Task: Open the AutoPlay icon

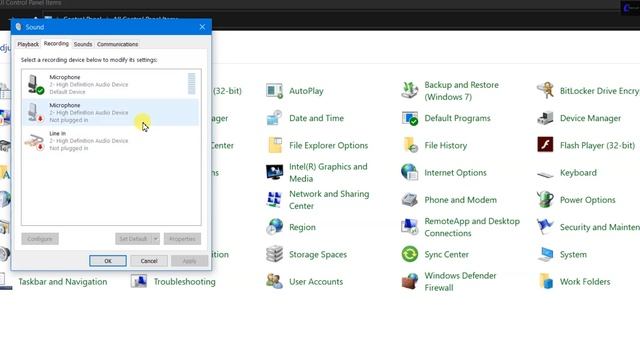Action: [274, 91]
